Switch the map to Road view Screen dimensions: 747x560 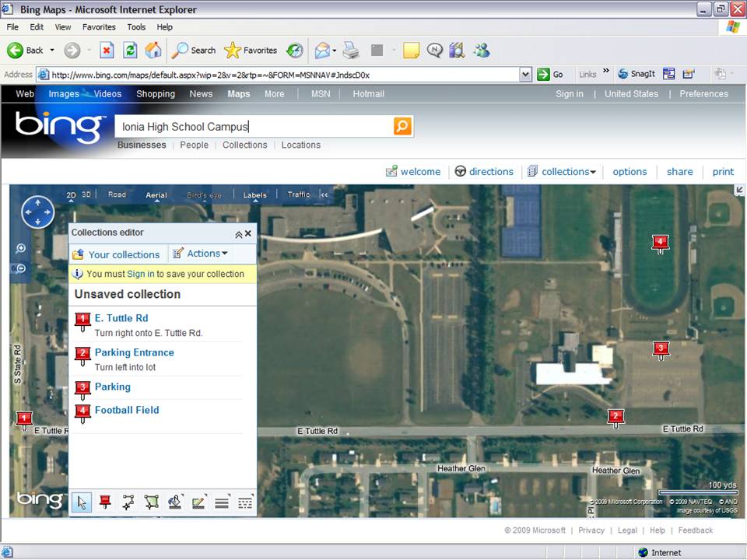[x=117, y=194]
